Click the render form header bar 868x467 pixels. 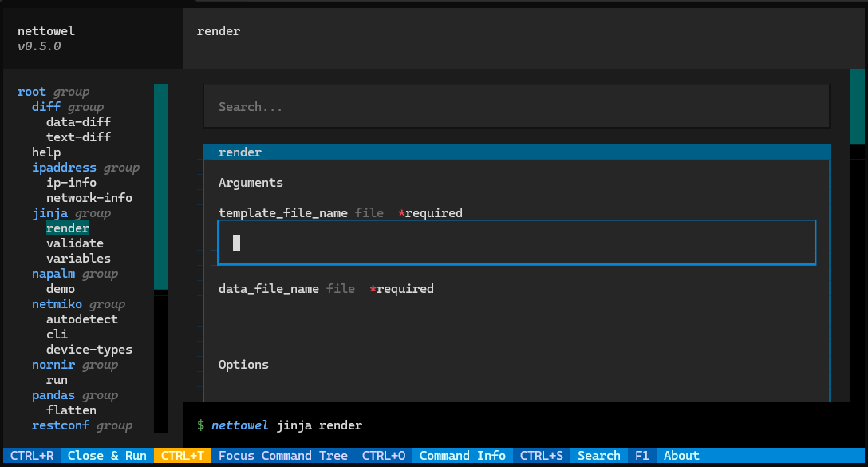point(516,152)
